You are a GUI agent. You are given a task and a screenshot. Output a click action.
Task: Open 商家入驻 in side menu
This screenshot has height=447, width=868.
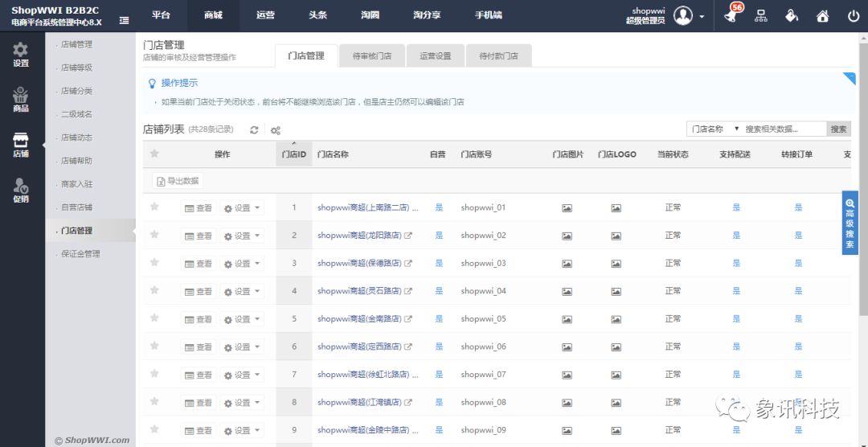click(x=77, y=184)
